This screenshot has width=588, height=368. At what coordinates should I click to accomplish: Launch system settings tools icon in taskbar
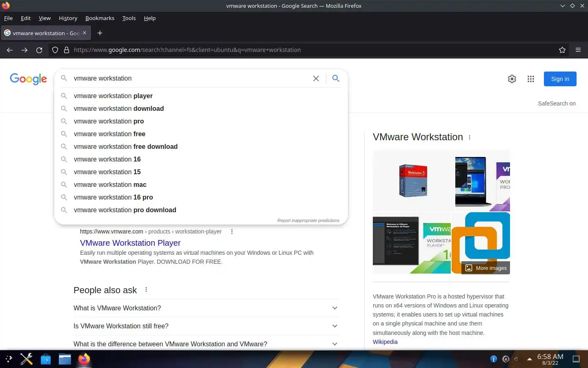pos(27,359)
